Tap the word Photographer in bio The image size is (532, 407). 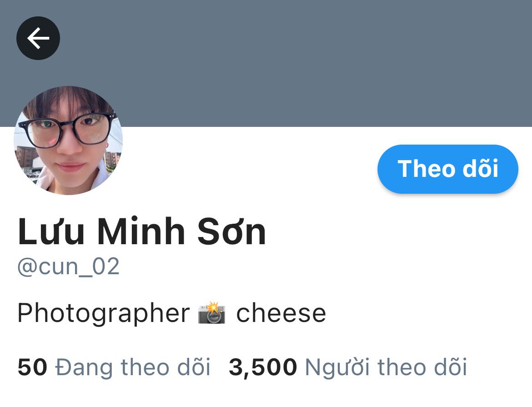[104, 313]
